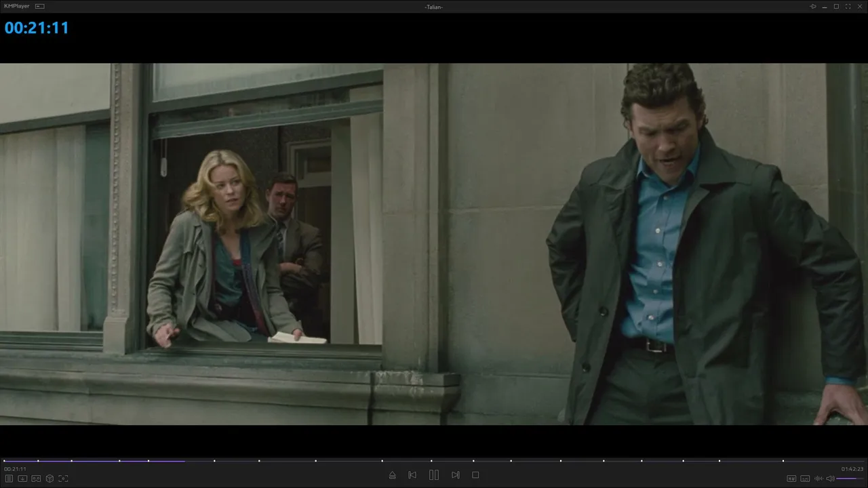Image resolution: width=868 pixels, height=488 pixels.
Task: Open the playlist panel icon
Action: (9, 479)
